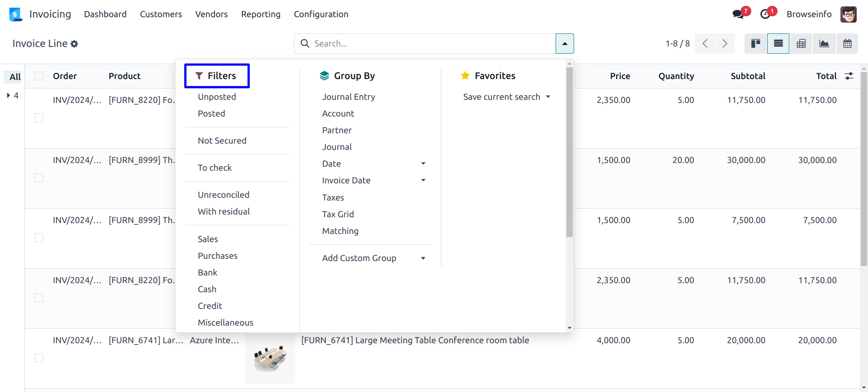Viewport: 868px width, 392px height.
Task: Open the activities clock icon
Action: (x=765, y=14)
